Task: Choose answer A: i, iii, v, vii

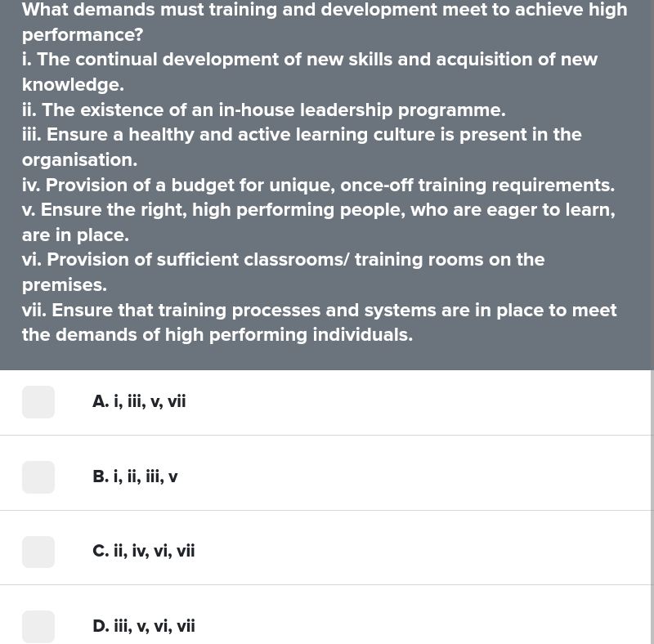Action: (138, 401)
